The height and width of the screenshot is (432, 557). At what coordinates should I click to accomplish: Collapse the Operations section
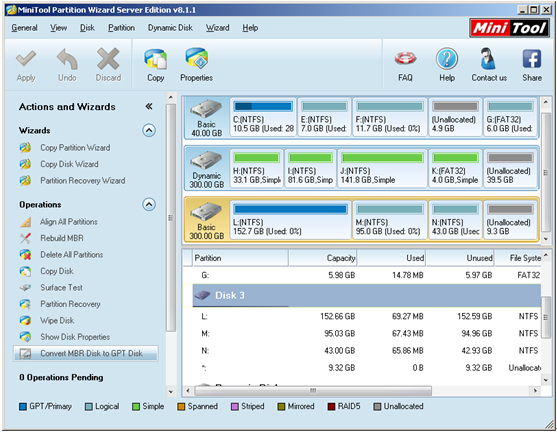[149, 204]
